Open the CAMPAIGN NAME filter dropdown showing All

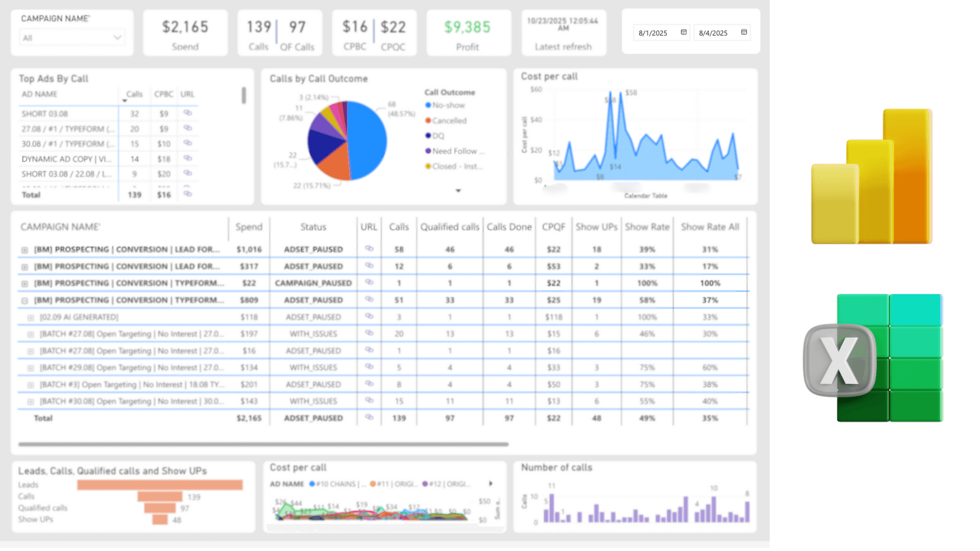pyautogui.click(x=117, y=37)
